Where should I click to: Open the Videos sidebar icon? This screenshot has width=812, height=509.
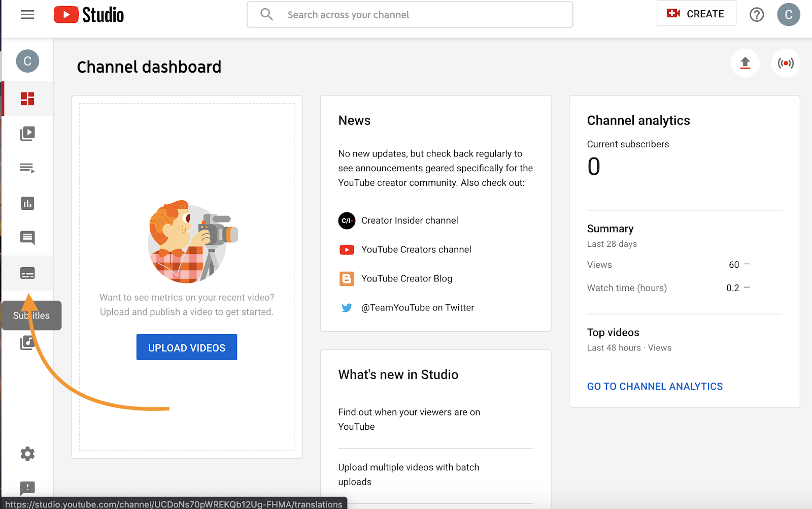[27, 134]
